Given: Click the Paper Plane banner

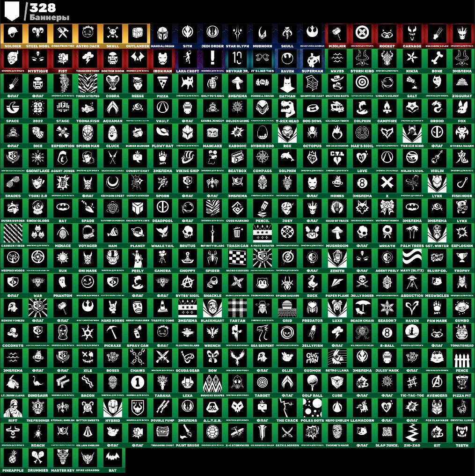Looking at the screenshot, I should (x=337, y=283).
